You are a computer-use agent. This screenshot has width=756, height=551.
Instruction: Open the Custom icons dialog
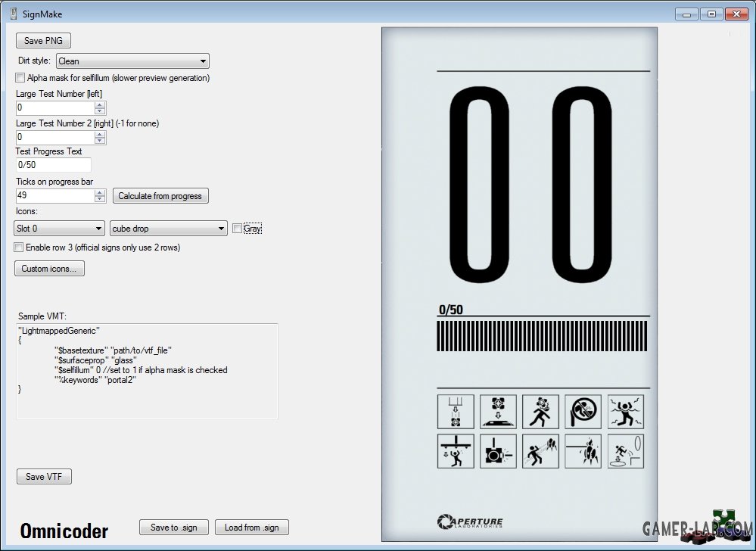coord(50,269)
